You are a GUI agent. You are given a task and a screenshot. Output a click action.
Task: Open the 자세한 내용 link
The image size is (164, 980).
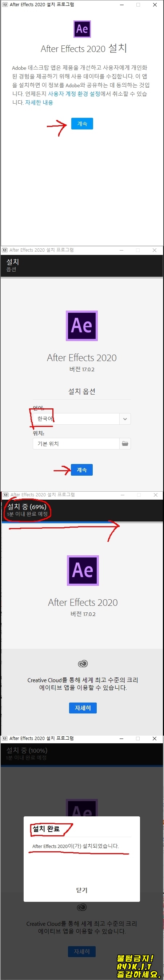pos(39,102)
